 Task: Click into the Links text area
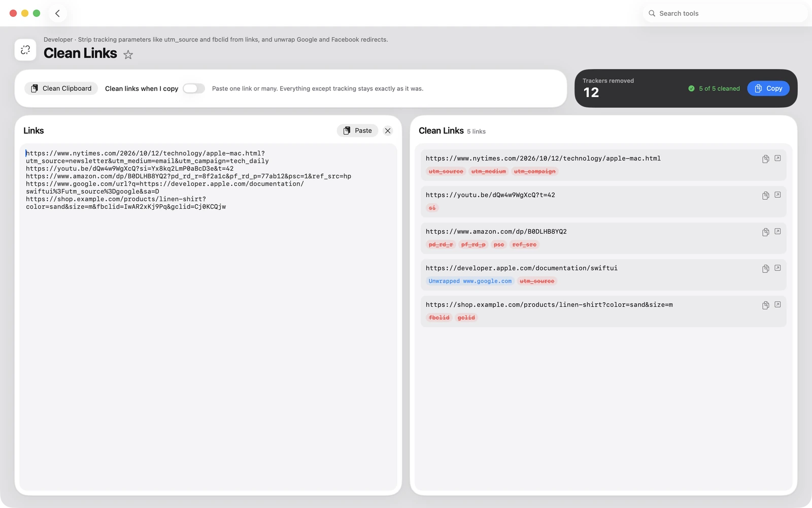click(x=208, y=317)
